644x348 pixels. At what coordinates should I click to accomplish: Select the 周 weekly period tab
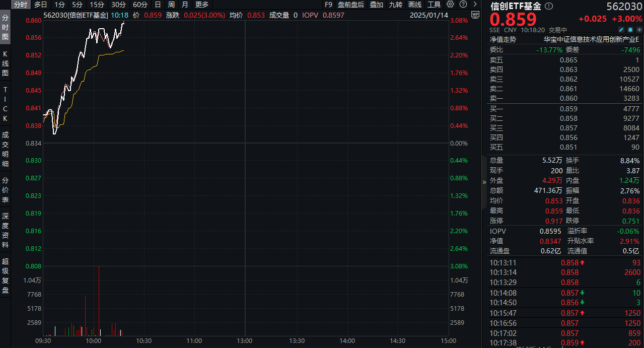pyautogui.click(x=171, y=5)
